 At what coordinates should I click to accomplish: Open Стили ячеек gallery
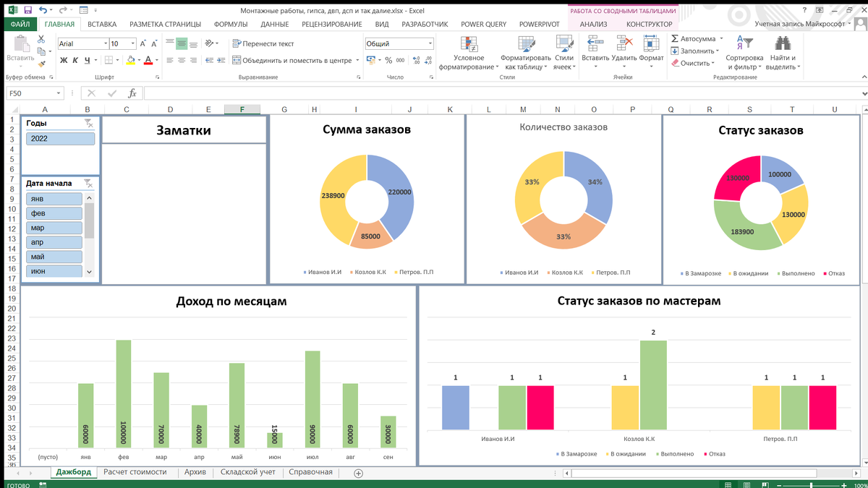(x=563, y=52)
